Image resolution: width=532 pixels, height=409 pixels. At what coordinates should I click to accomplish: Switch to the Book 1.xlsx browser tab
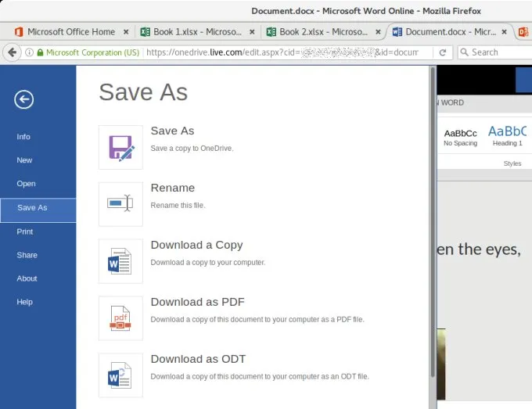192,32
